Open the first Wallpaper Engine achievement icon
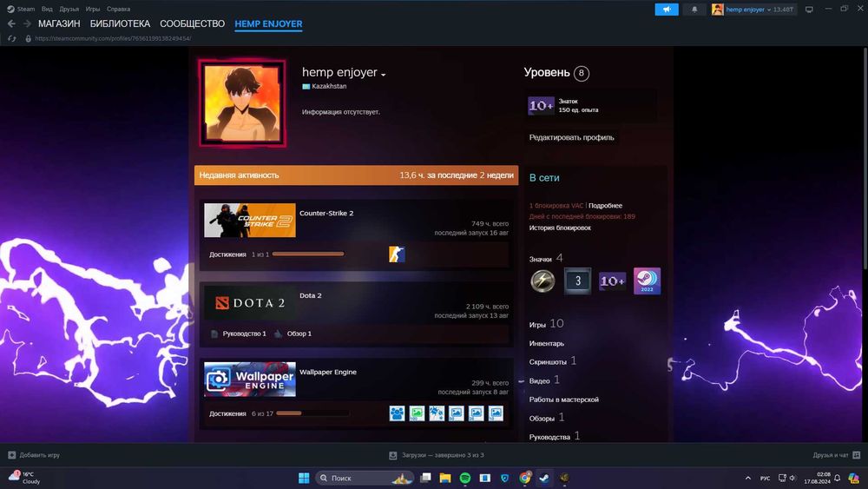This screenshot has width=868, height=489. pyautogui.click(x=397, y=413)
